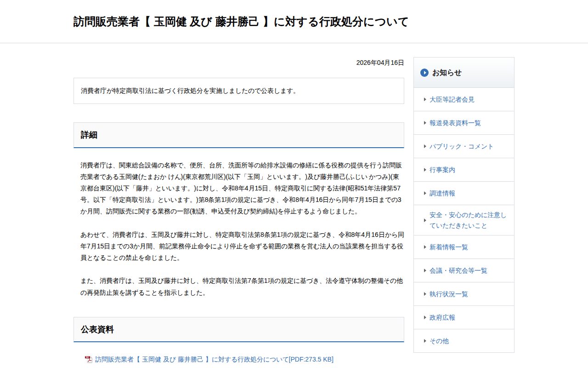588x368 pixels.
Task: Open 大臣等記者会見 in the sidebar
Action: [x=452, y=99]
